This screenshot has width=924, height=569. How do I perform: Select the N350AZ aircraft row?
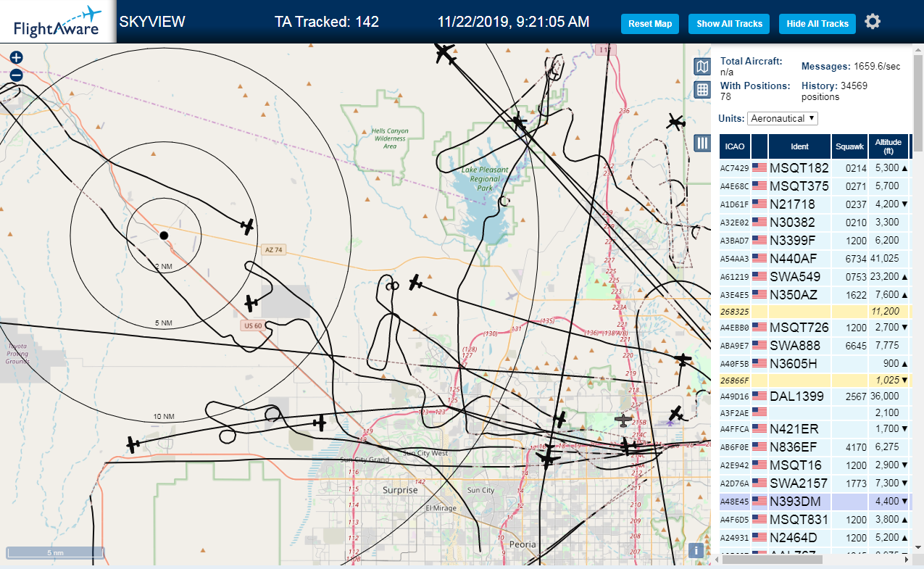(x=815, y=294)
